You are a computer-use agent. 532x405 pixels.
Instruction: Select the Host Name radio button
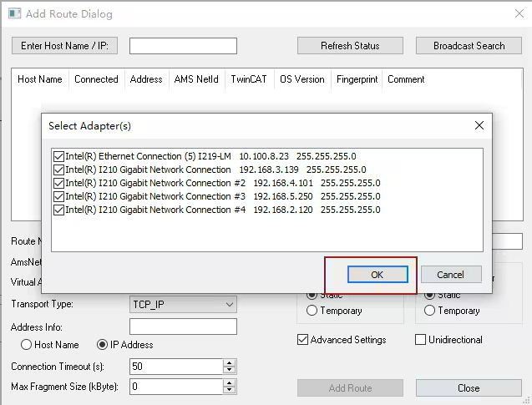pos(27,345)
